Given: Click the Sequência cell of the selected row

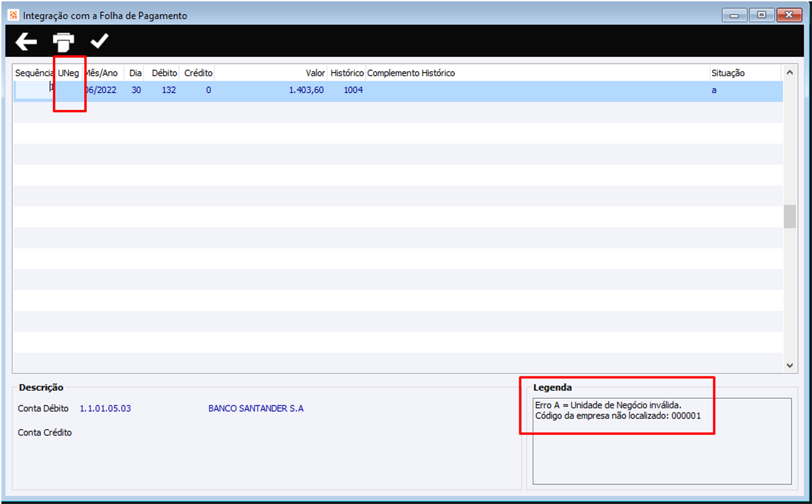Looking at the screenshot, I should (x=34, y=90).
